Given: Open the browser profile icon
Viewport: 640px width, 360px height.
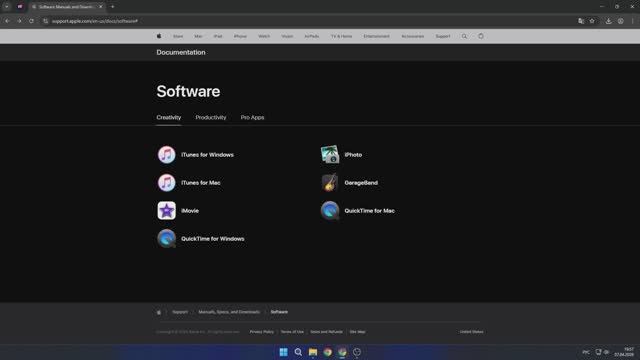Looking at the screenshot, I should pos(620,21).
